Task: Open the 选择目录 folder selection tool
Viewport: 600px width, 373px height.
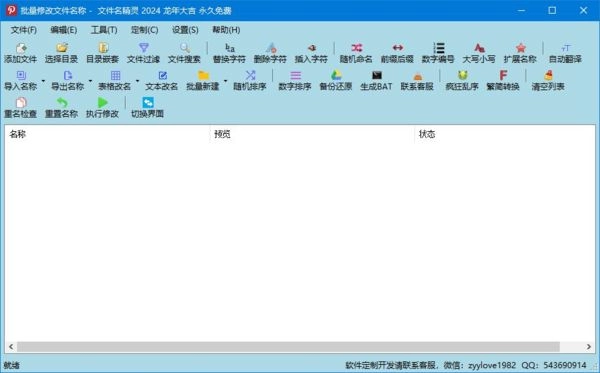Action: (61, 53)
